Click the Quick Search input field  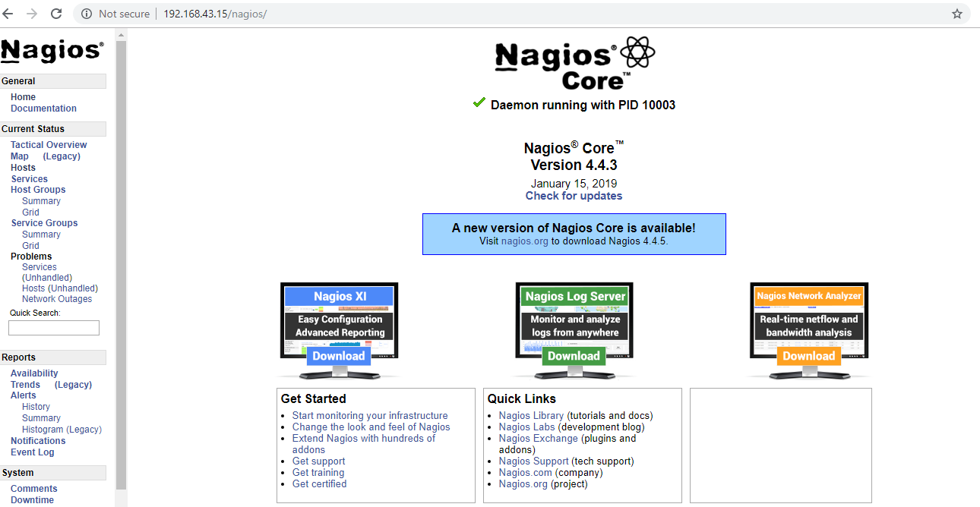[x=53, y=327]
